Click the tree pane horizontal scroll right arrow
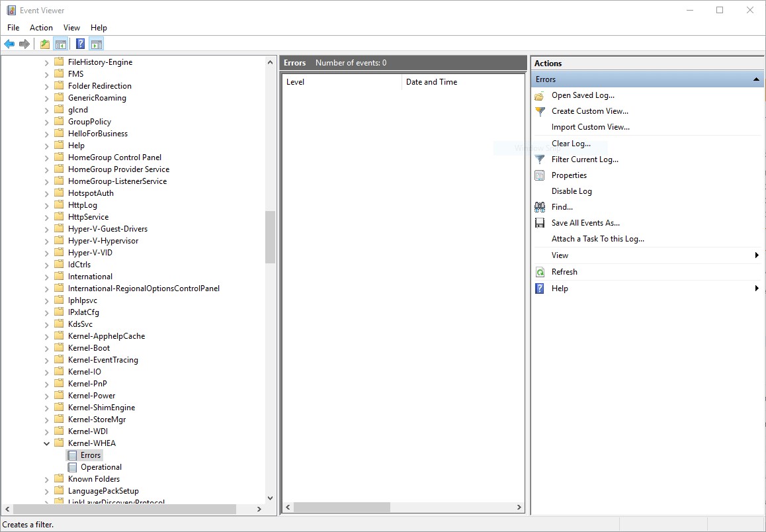This screenshot has height=532, width=766. (x=259, y=509)
